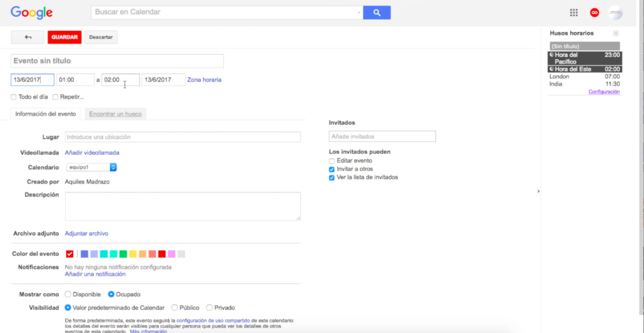
Task: Open the 01:00 start time field
Action: click(75, 80)
